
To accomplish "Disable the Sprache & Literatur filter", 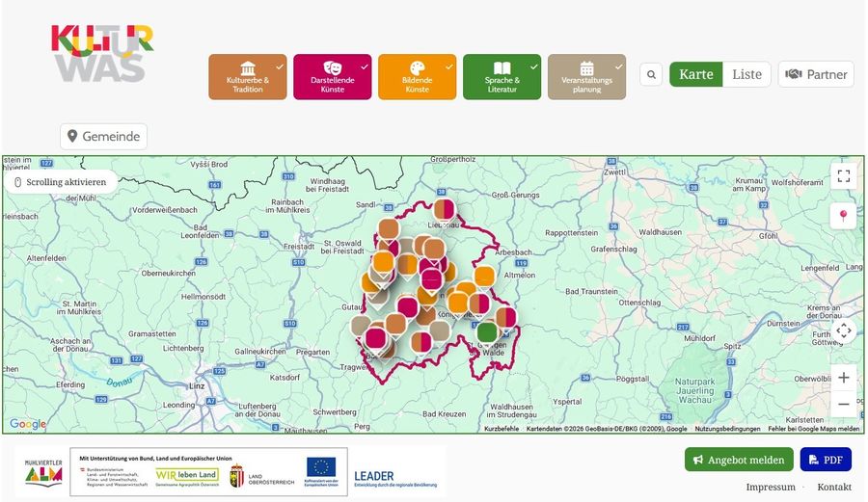I will click(502, 77).
